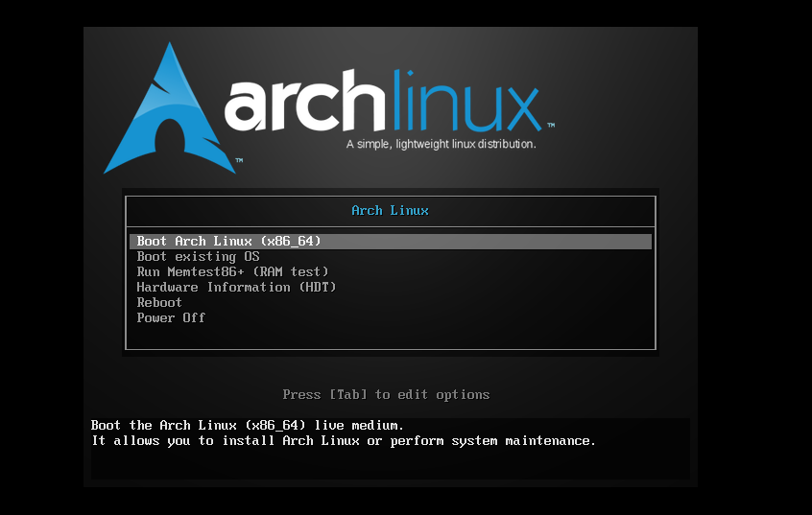
Task: Click the blue Arch logo icon
Action: click(x=170, y=108)
